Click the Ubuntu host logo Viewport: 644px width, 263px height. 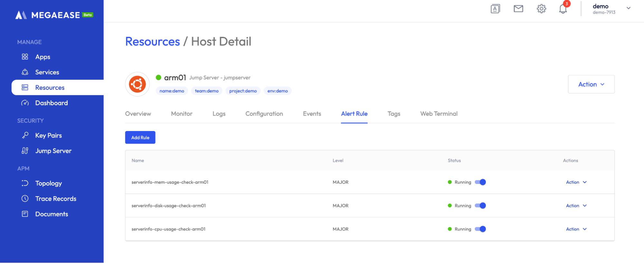(137, 84)
